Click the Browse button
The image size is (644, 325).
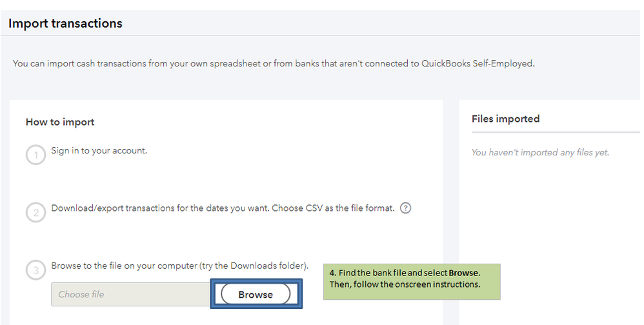[x=256, y=294]
